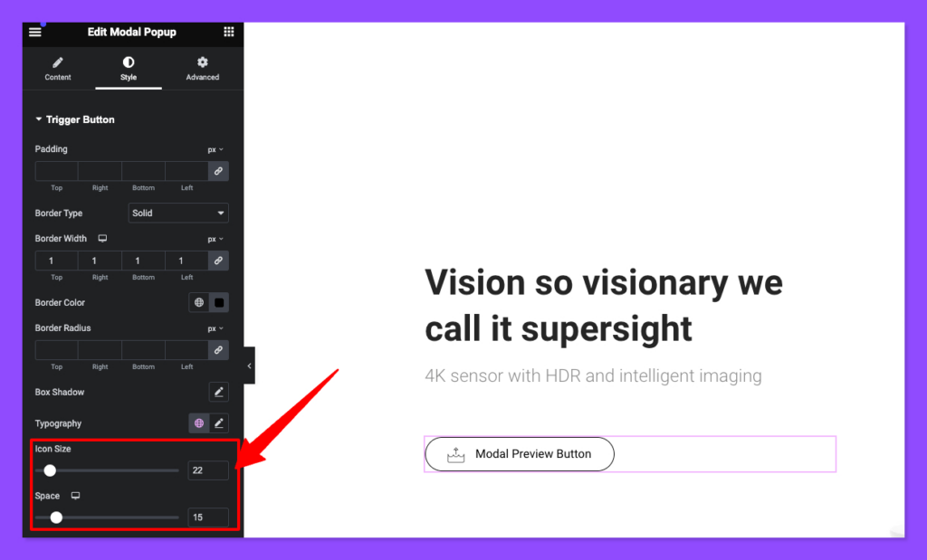This screenshot has height=560, width=927.
Task: Switch to the Content tab
Action: [x=58, y=69]
